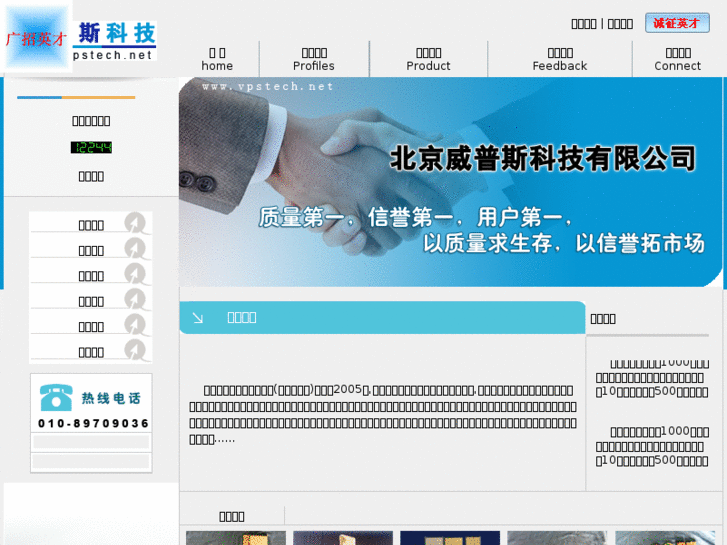Viewport: 727px width, 545px height.
Task: Click the 广招英才 floating ad image
Action: click(37, 38)
